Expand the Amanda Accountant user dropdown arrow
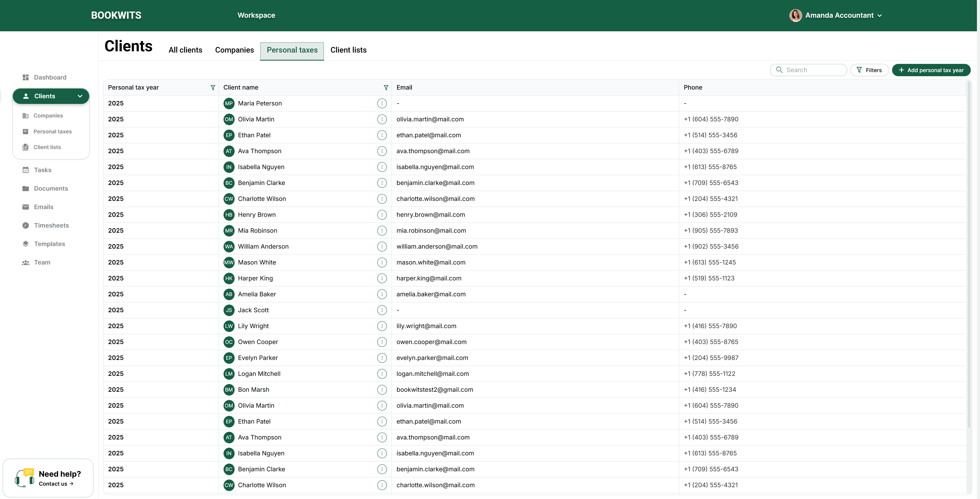Screen dimensions: 980x499 [x=880, y=16]
